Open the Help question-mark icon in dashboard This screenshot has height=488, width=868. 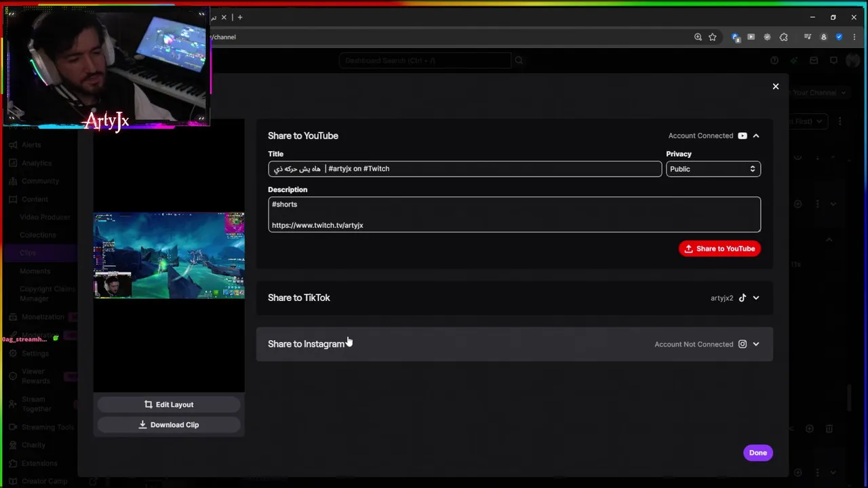click(x=774, y=60)
